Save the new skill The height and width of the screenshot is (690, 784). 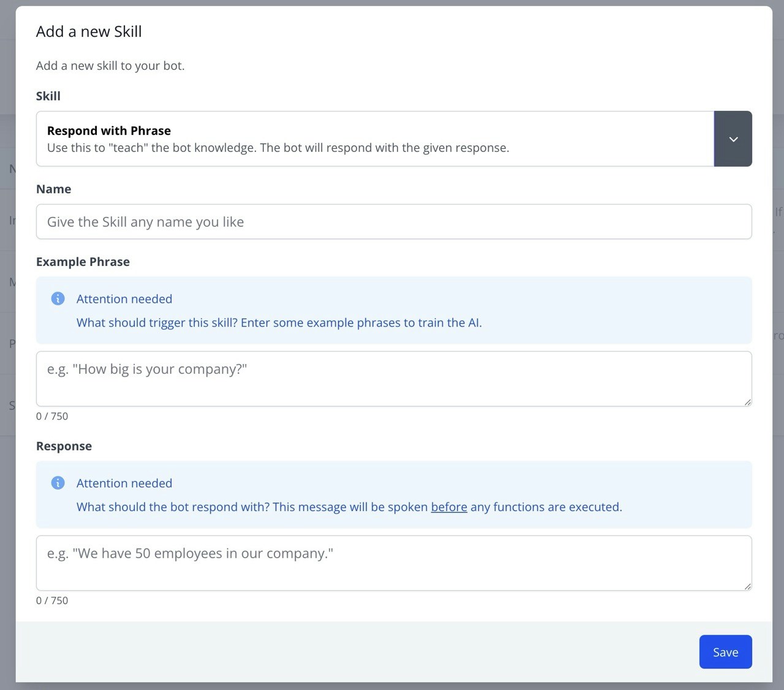pos(725,652)
